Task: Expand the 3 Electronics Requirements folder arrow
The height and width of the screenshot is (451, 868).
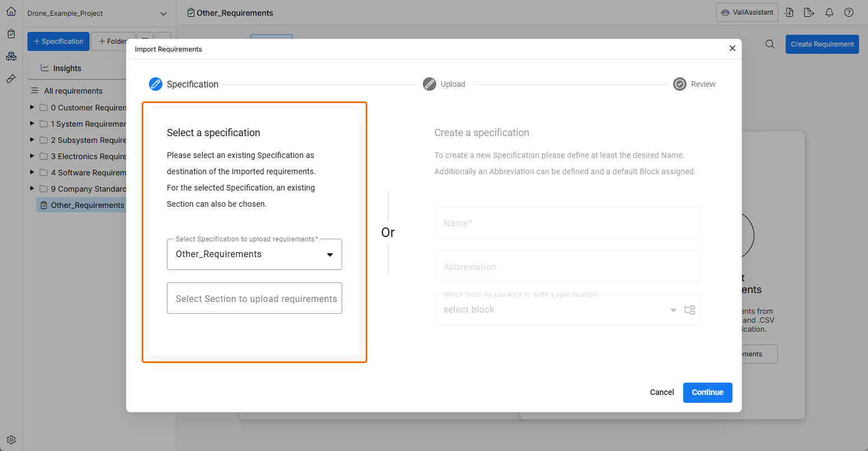Action: click(32, 156)
